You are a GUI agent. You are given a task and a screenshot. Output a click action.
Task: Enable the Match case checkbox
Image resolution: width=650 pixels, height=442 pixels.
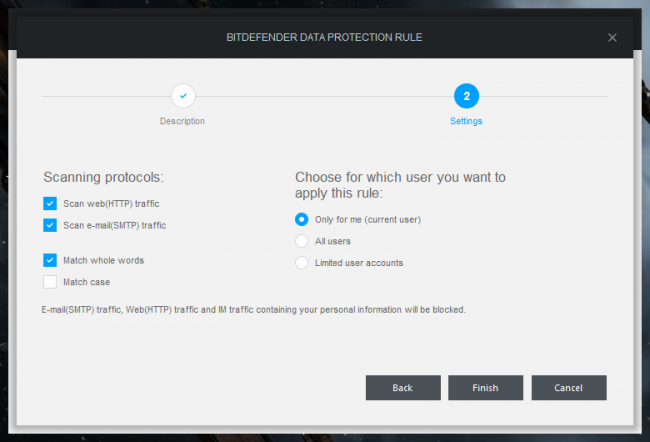click(x=51, y=282)
